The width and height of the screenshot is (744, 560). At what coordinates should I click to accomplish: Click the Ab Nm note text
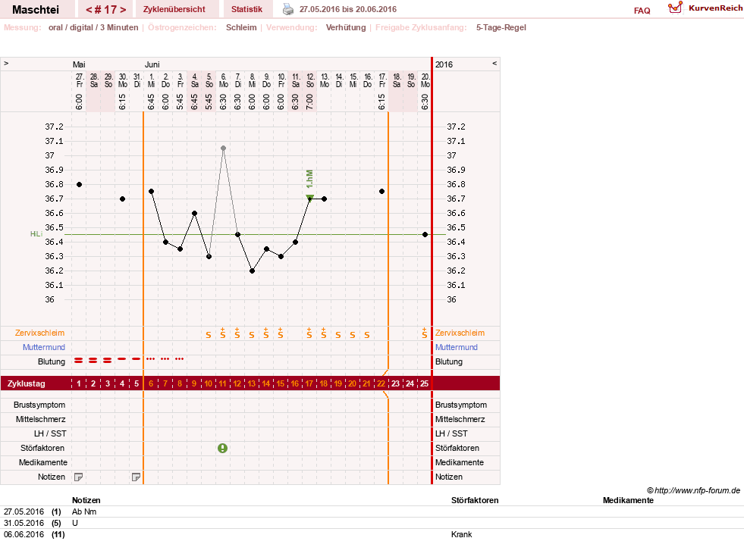tap(84, 512)
